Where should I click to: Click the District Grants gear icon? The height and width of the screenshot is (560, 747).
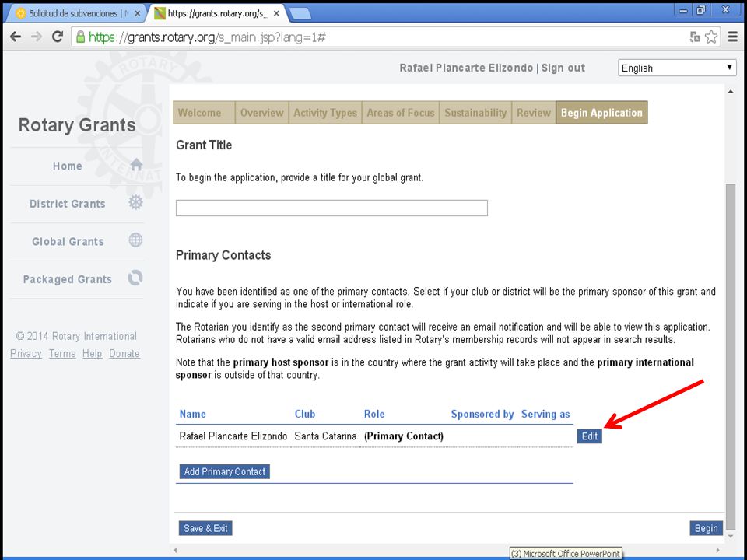(135, 202)
